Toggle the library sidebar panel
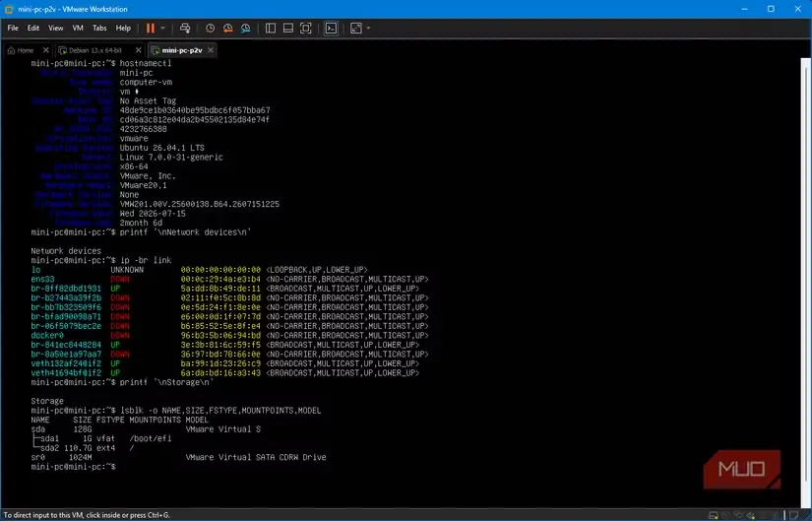Screen dimensions: 812x521 [271, 28]
